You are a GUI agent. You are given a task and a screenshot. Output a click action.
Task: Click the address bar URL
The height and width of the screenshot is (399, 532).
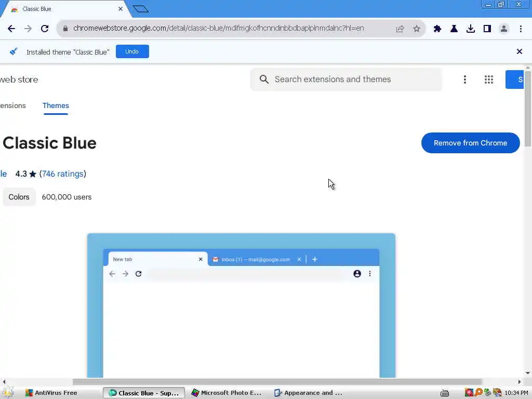[219, 28]
